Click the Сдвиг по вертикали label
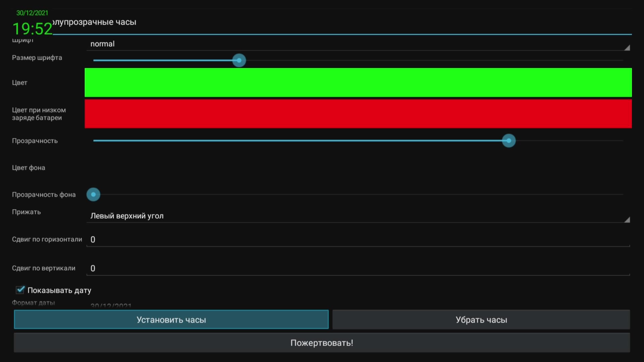644x362 pixels. [44, 268]
